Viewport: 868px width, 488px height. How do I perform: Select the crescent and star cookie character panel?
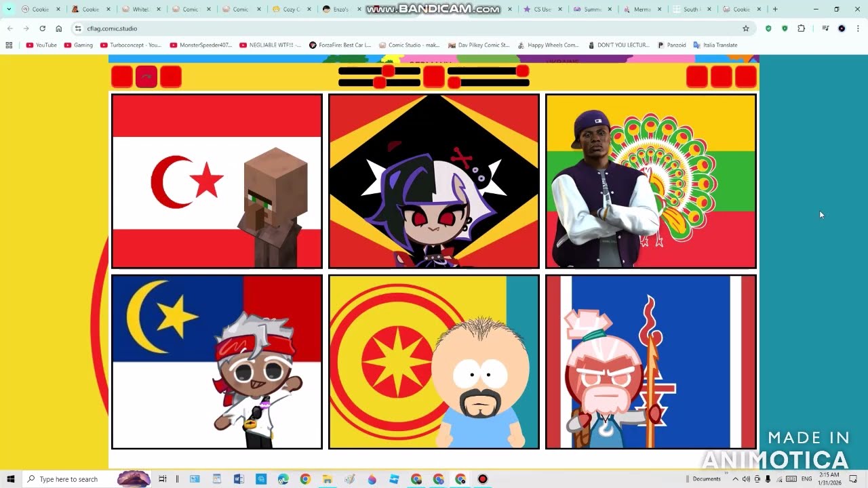coord(217,362)
